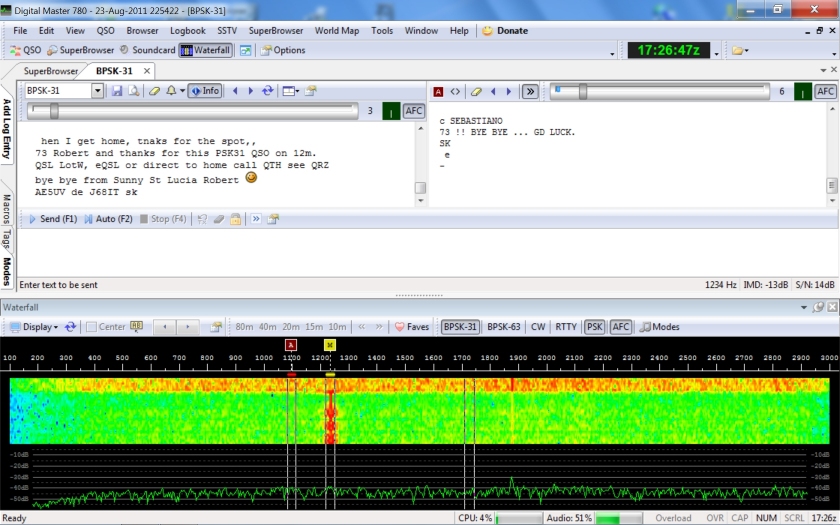Toggle the AFC button beside the left squelch slider
840x525 pixels.
(x=414, y=111)
